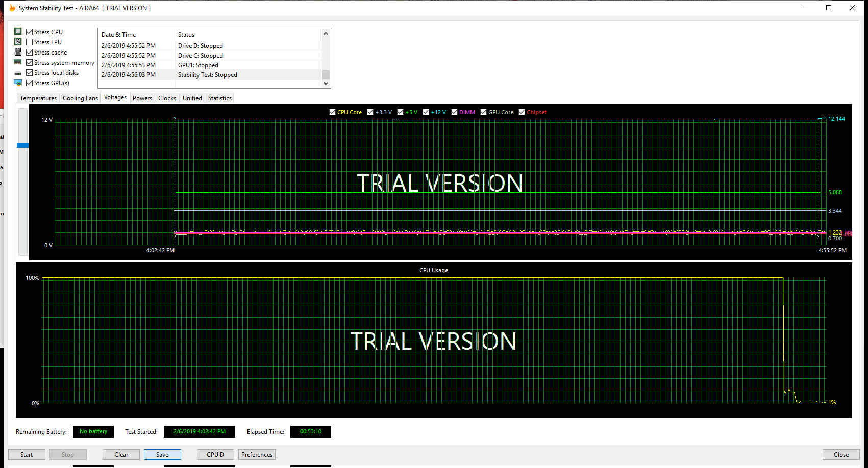Click the Stress CPU processor chip icon
The image size is (868, 468).
click(18, 31)
